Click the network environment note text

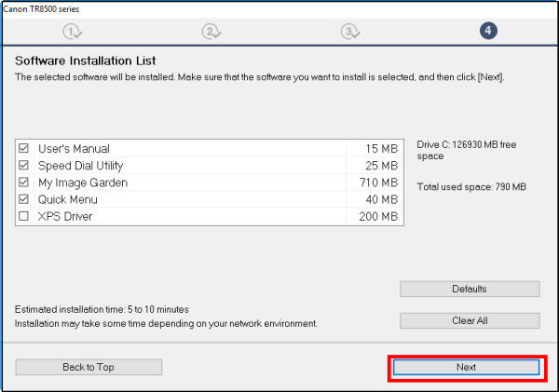pyautogui.click(x=166, y=324)
